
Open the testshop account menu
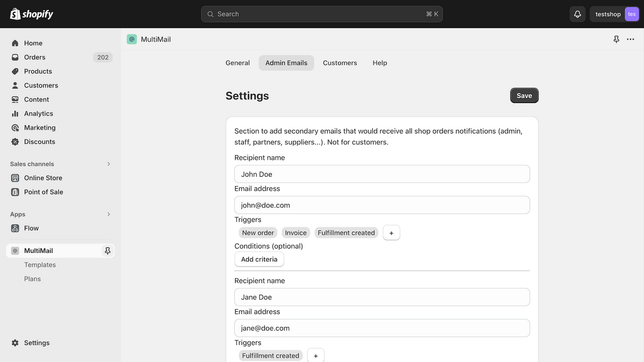[615, 14]
